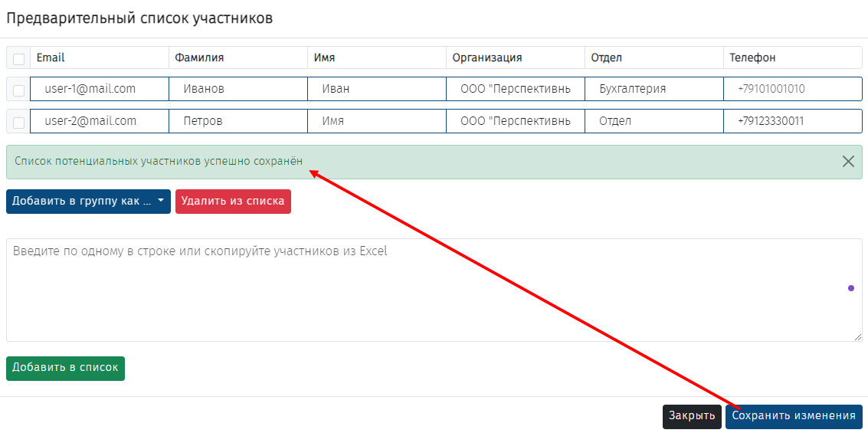The image size is (868, 433).
Task: Click the resize handle of the textarea
Action: click(x=858, y=337)
